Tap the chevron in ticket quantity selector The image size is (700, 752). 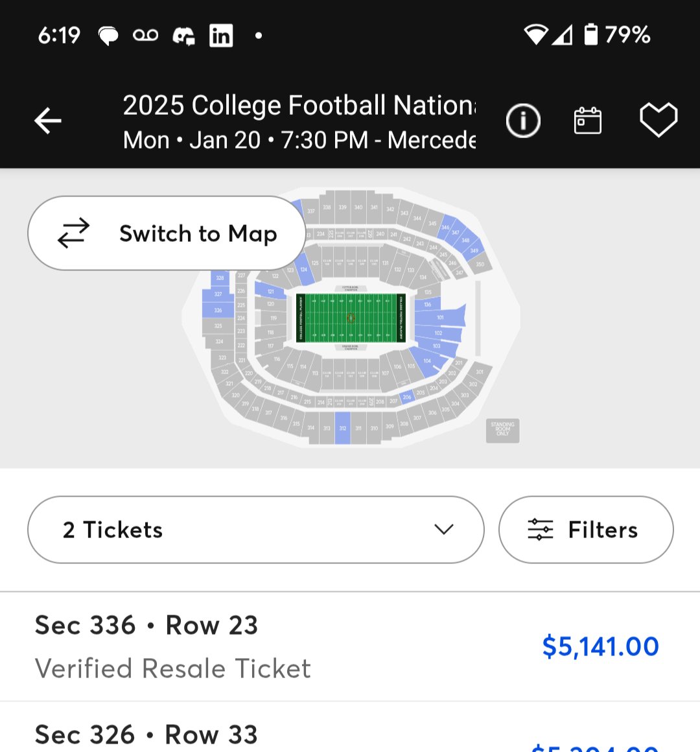click(x=444, y=530)
